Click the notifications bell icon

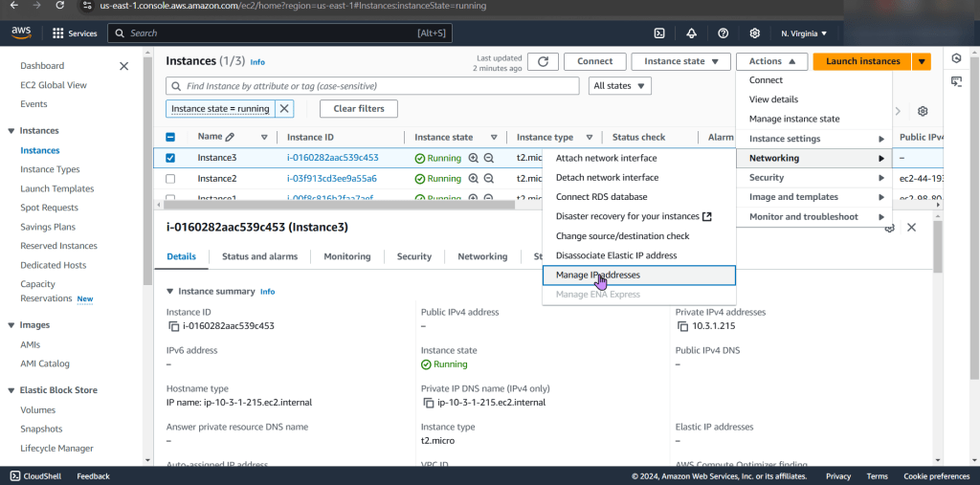691,33
